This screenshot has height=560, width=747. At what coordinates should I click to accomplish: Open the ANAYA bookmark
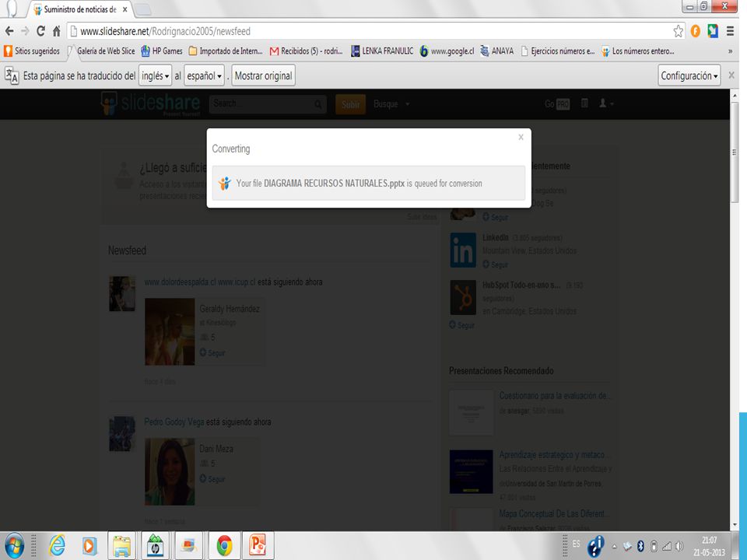click(x=497, y=51)
